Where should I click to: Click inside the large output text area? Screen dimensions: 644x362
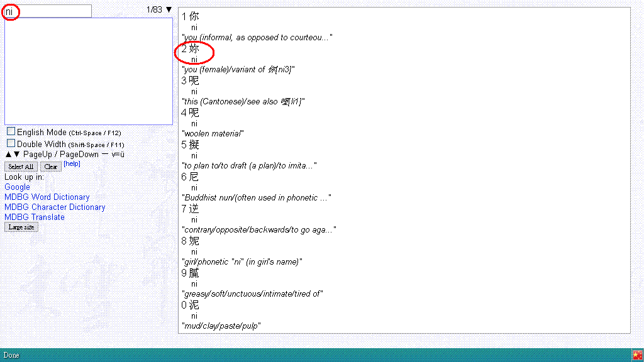88,71
